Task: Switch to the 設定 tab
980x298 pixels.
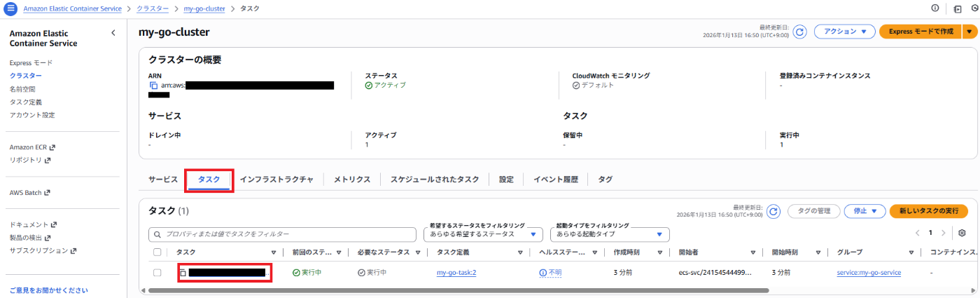Action: (506, 180)
